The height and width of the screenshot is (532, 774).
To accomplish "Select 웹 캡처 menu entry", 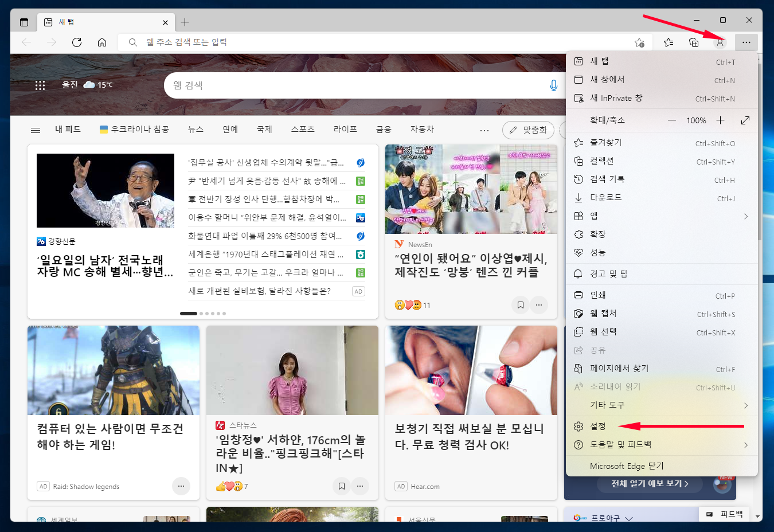I will click(662, 314).
